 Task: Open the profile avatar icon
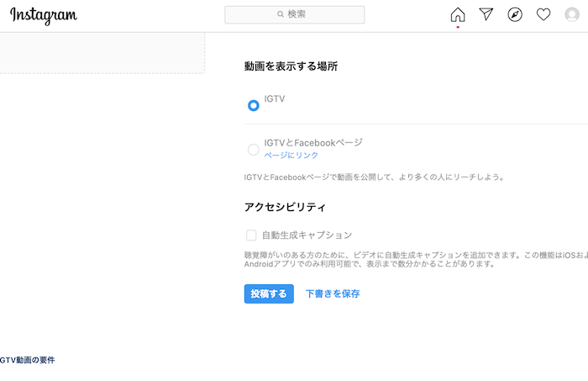(572, 14)
